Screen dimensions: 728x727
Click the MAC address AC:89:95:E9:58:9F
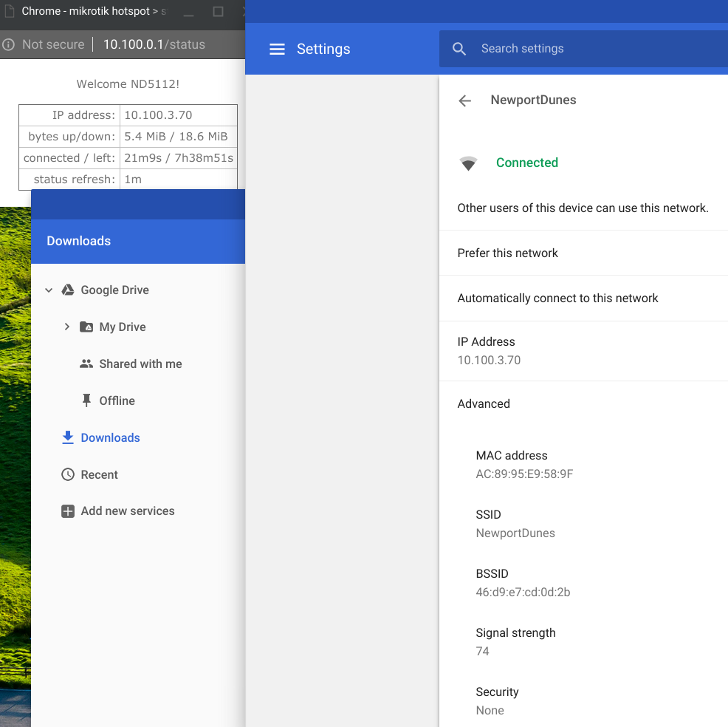click(x=524, y=474)
